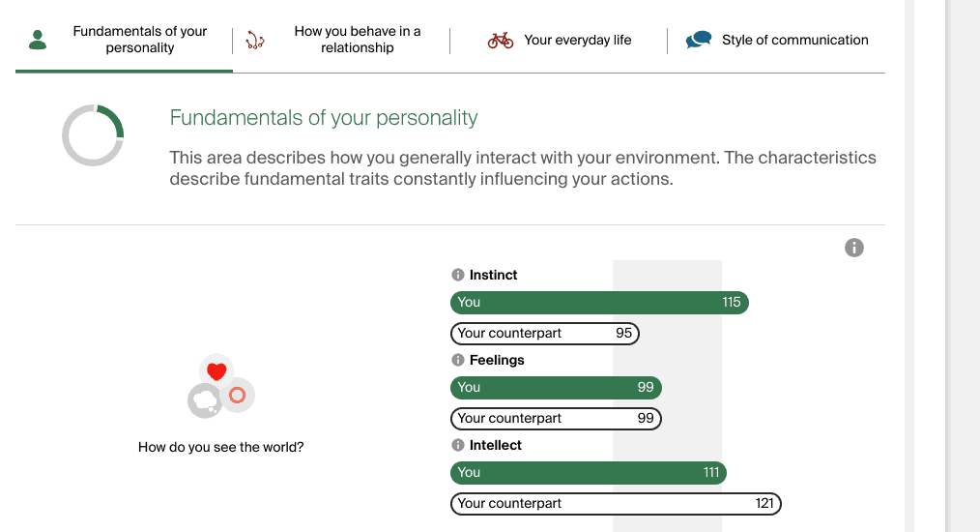
Task: Show info for the Intellect trait
Action: point(458,445)
